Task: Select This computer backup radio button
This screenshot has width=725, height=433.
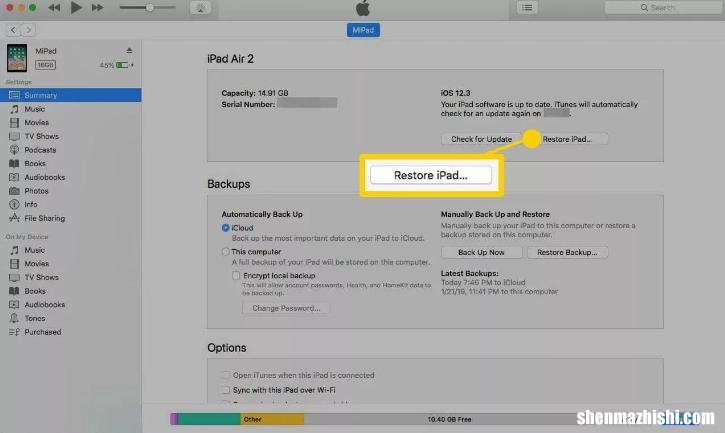Action: [x=226, y=252]
